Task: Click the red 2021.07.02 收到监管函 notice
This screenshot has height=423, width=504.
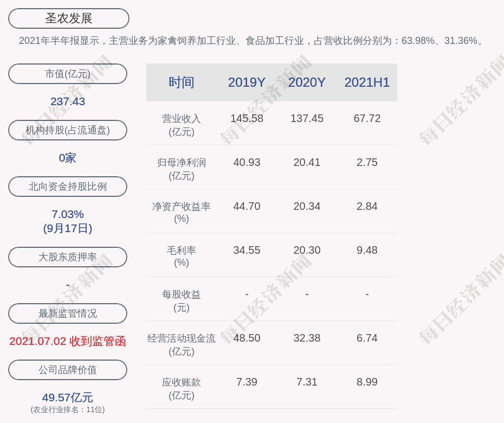Action: 68,341
